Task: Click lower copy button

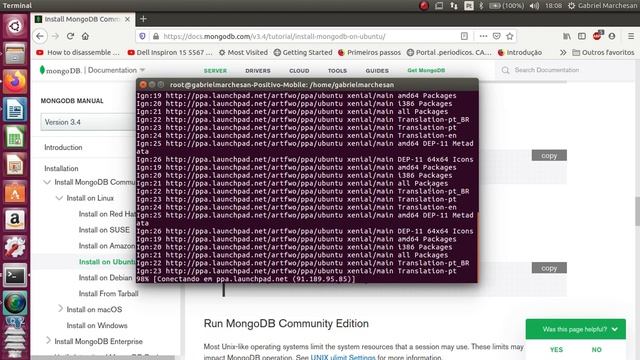Action: click(x=549, y=268)
